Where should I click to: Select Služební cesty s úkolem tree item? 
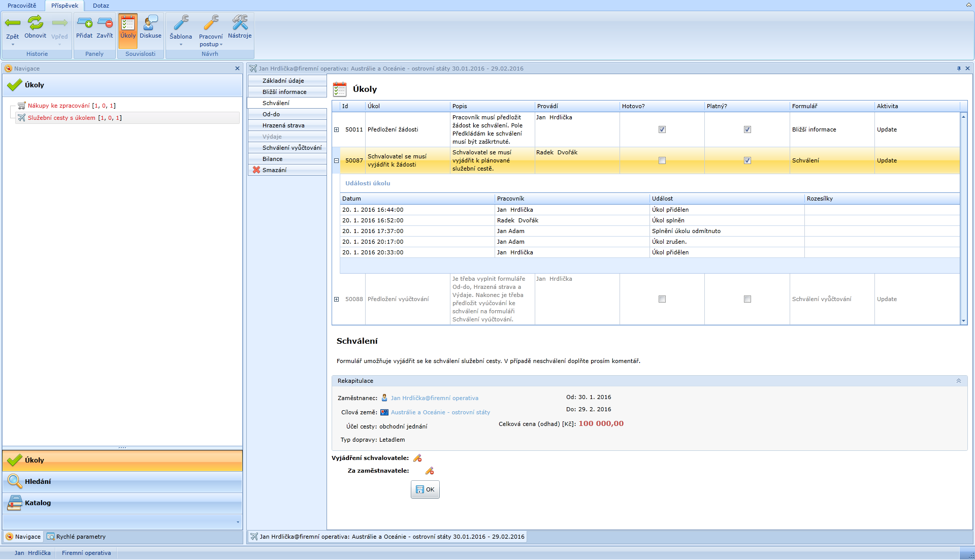pos(61,118)
